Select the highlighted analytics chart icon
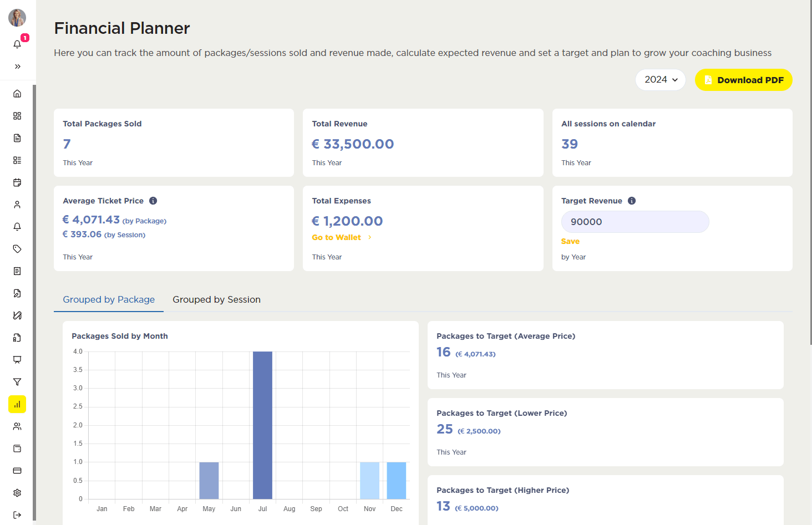This screenshot has height=525, width=812. pos(17,404)
